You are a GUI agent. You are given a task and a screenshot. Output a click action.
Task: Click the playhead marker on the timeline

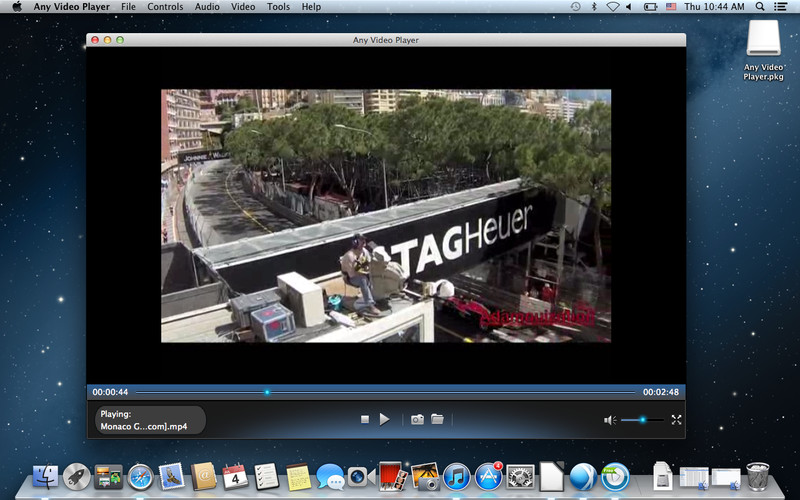pyautogui.click(x=267, y=392)
